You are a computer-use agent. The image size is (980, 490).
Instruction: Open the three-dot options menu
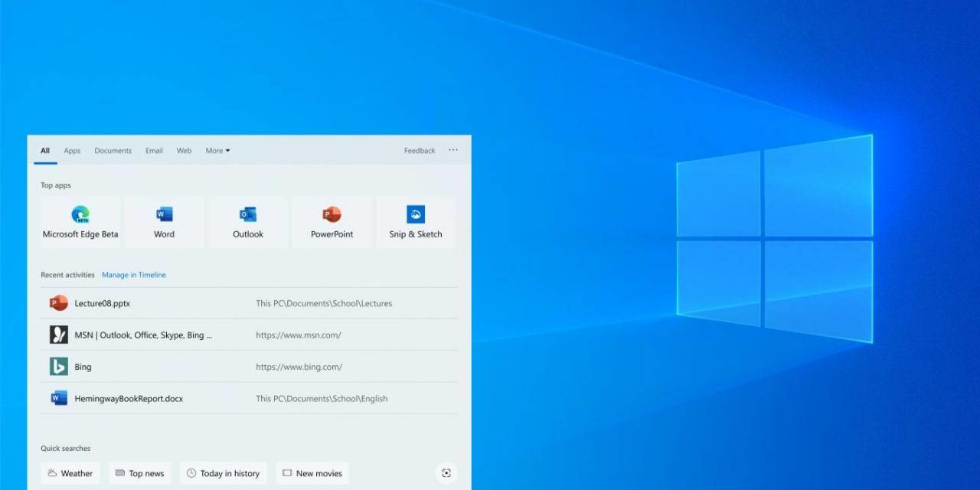coord(453,151)
